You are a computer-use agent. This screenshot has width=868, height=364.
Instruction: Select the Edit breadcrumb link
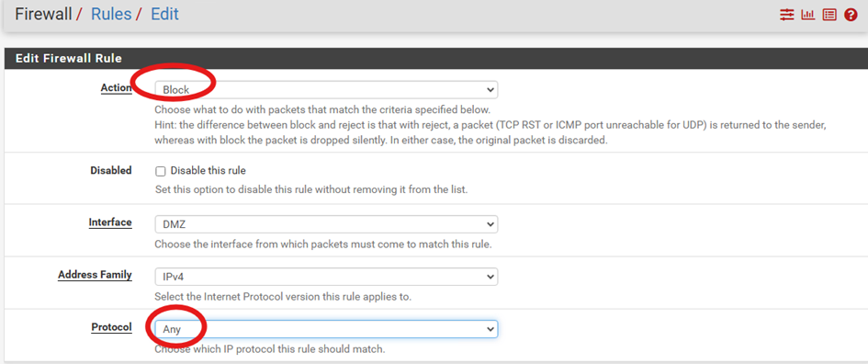pos(165,14)
